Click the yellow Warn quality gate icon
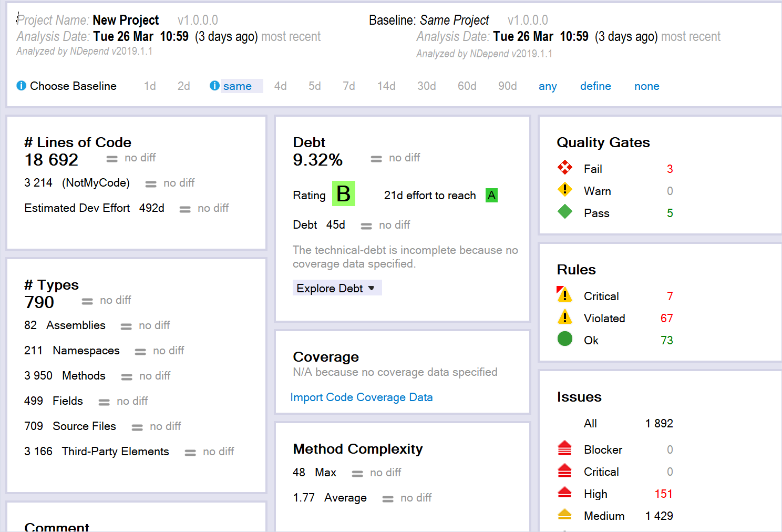This screenshot has height=532, width=782. pos(565,189)
